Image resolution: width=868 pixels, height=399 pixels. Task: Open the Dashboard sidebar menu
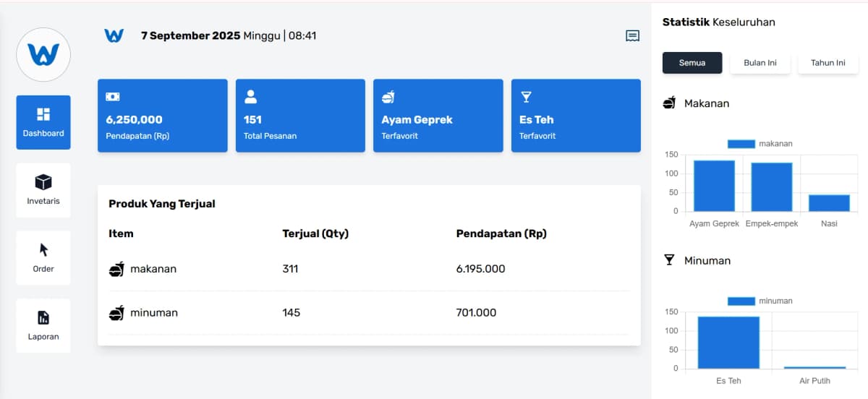point(43,122)
